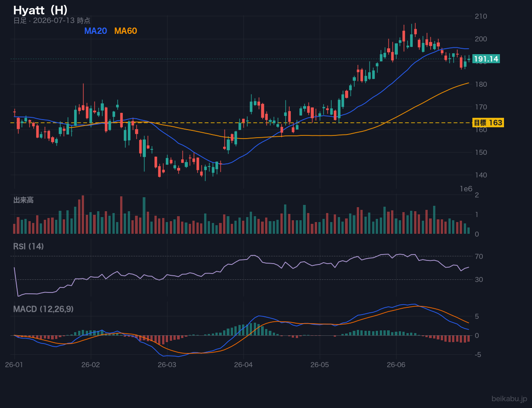Click the 26-06 date axis label

pos(396,365)
